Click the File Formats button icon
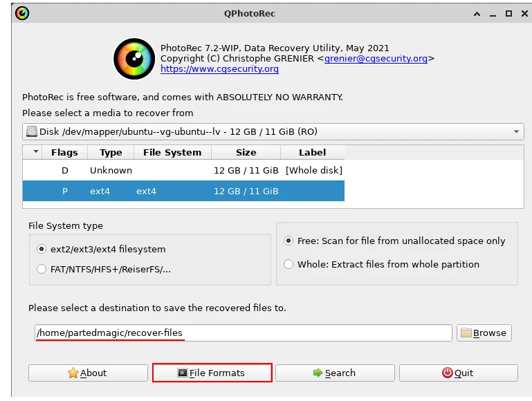The height and width of the screenshot is (401, 532). pos(183,373)
